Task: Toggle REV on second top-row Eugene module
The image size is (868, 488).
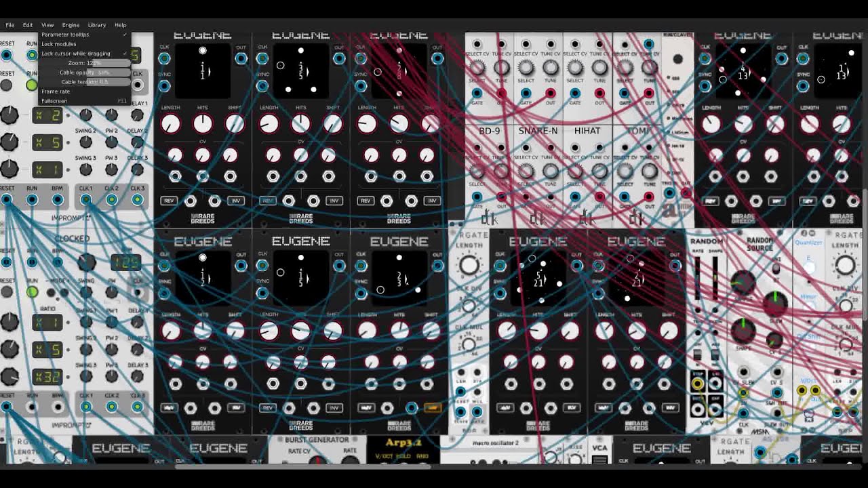Action: [267, 201]
